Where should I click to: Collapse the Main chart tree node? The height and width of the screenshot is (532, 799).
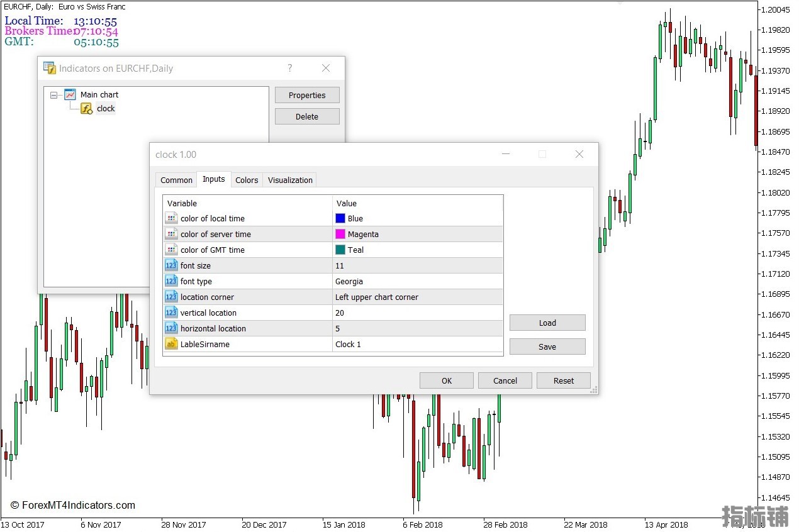pyautogui.click(x=53, y=95)
